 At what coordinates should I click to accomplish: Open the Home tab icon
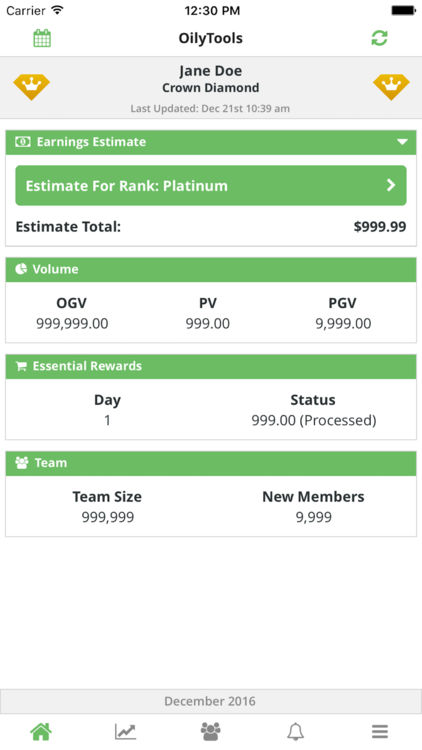41,731
